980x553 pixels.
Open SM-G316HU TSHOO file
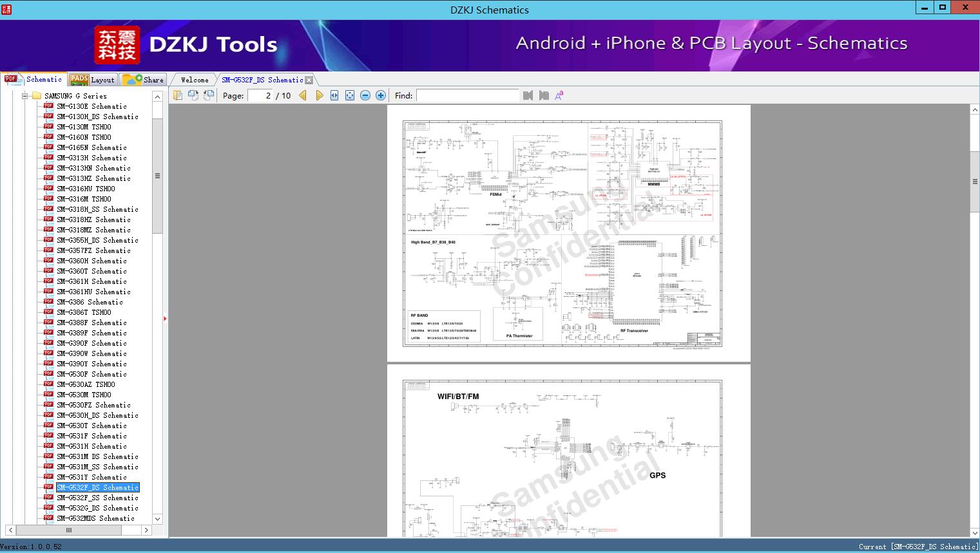(x=86, y=189)
